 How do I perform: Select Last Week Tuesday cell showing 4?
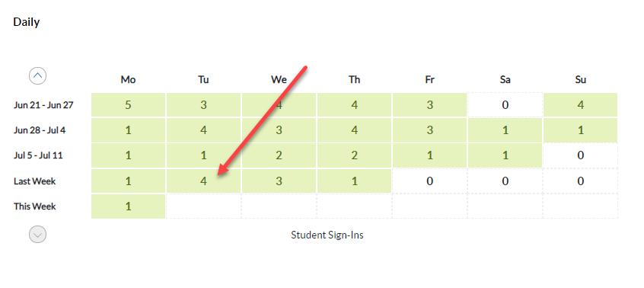point(203,181)
